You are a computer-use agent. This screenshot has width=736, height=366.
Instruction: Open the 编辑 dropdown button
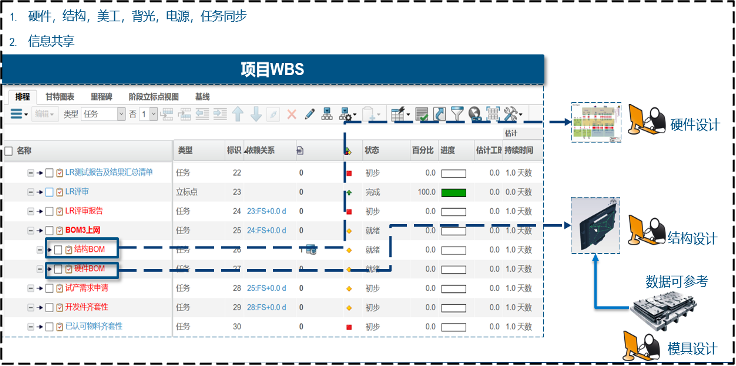45,114
